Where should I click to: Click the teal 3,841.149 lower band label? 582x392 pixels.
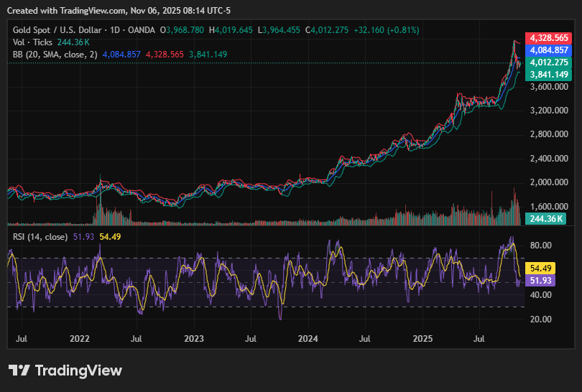coord(549,75)
